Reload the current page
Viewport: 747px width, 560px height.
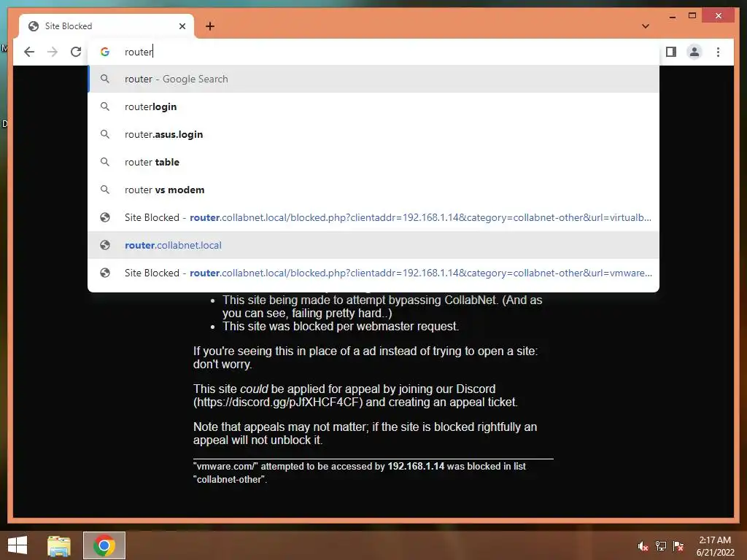[x=76, y=52]
